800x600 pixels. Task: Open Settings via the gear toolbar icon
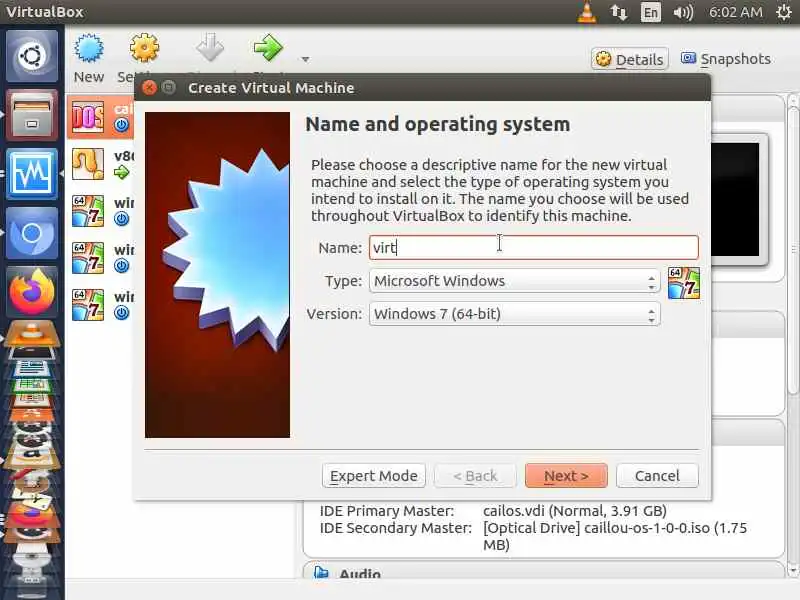coord(144,48)
